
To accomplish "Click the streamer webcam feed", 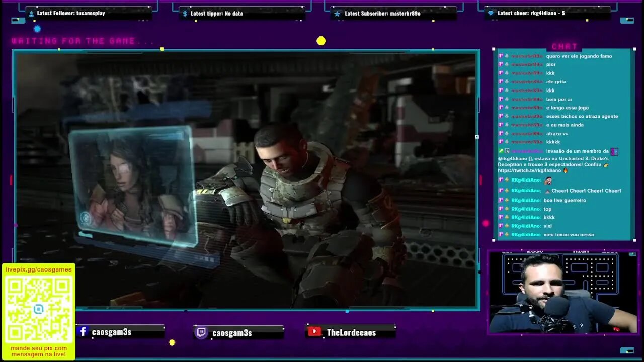I will click(x=562, y=293).
